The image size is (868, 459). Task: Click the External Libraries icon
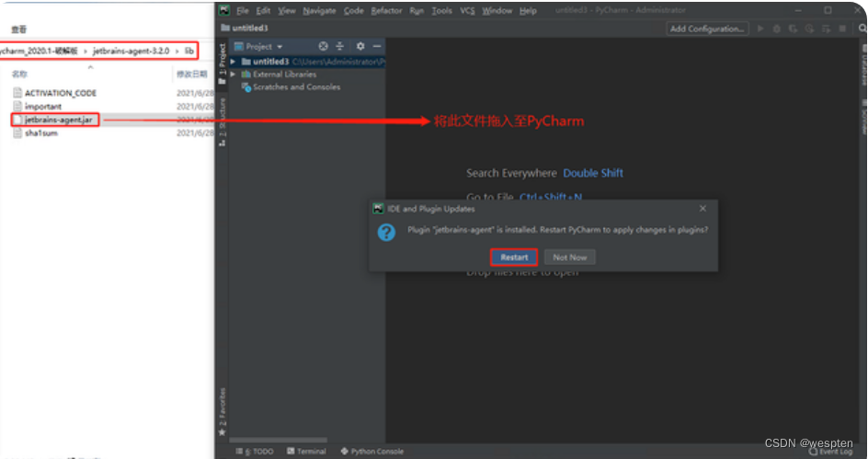pos(246,75)
